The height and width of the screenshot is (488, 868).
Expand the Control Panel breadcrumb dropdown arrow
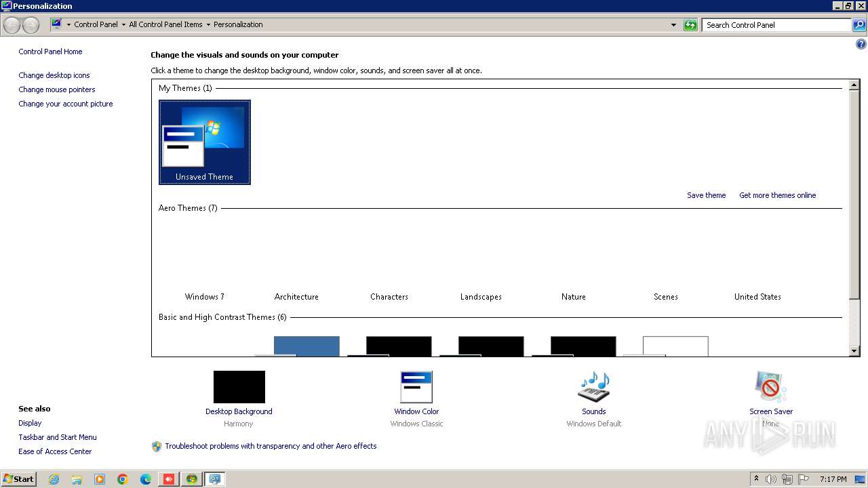click(123, 25)
